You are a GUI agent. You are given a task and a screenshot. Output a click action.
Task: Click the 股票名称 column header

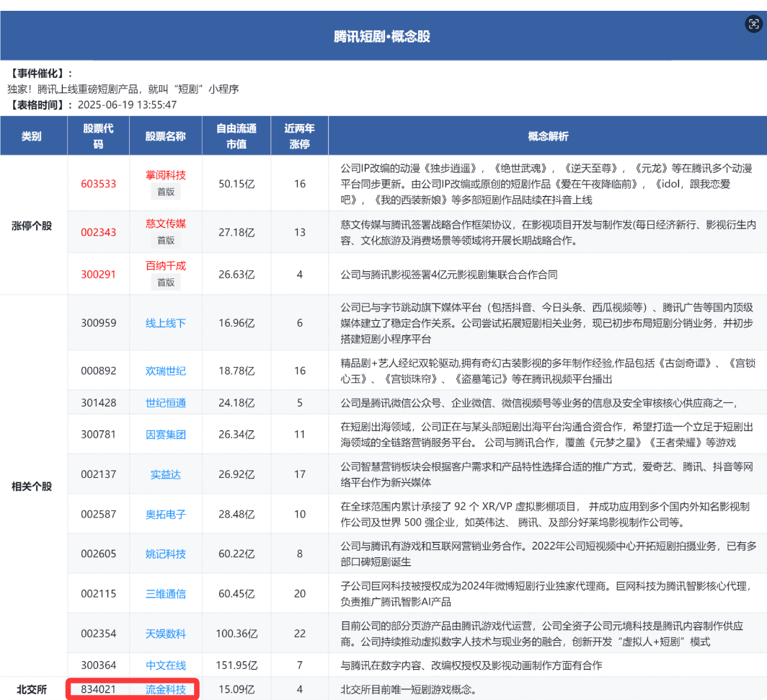pyautogui.click(x=166, y=136)
